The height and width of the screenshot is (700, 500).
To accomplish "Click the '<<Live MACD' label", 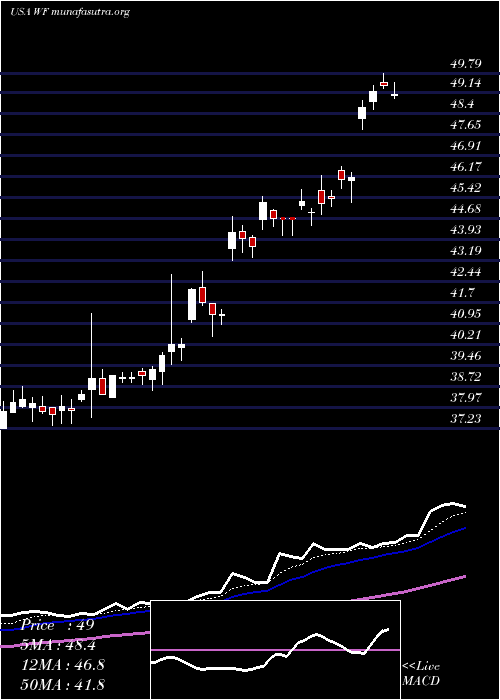I will pyautogui.click(x=421, y=674).
